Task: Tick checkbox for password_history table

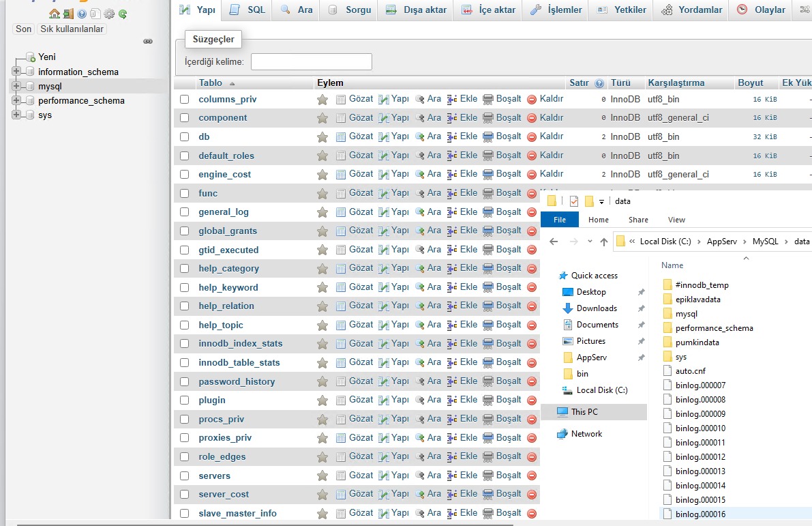Action: coord(184,381)
